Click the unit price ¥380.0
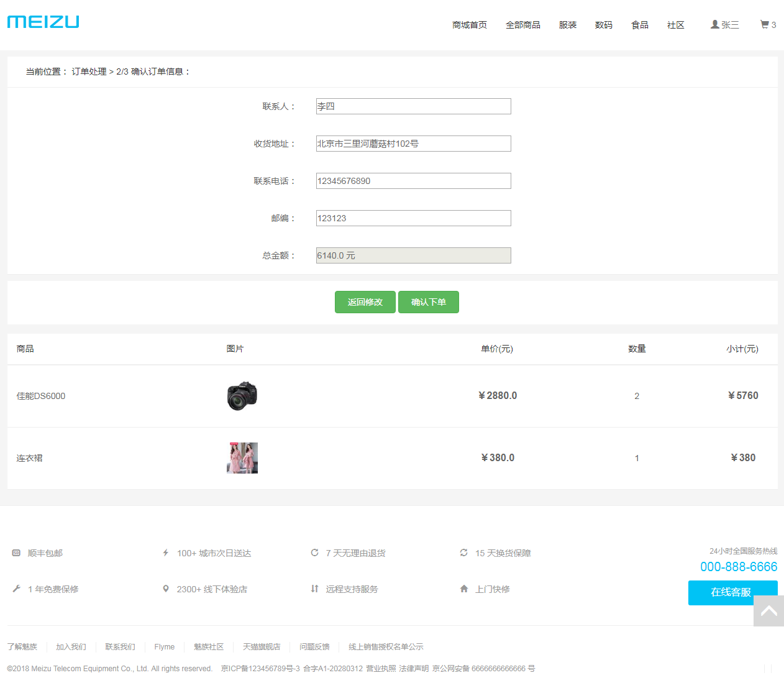This screenshot has height=688, width=784. (x=498, y=457)
